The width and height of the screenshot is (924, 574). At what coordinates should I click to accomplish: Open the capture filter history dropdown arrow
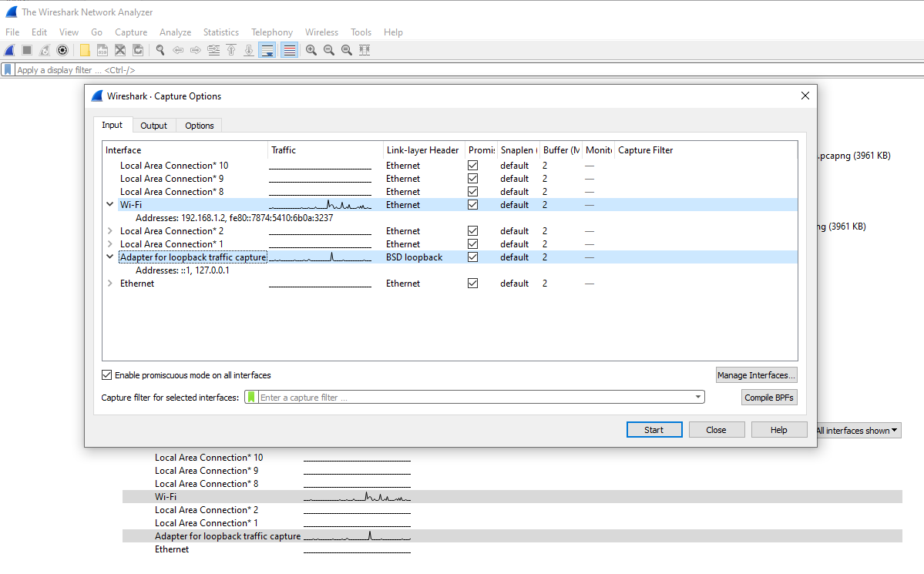[x=697, y=398]
